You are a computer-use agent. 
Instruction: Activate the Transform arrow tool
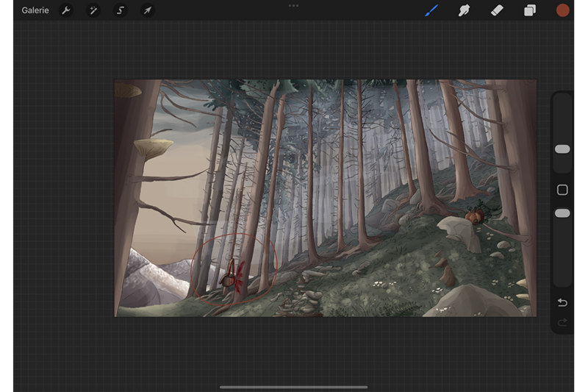tap(148, 10)
